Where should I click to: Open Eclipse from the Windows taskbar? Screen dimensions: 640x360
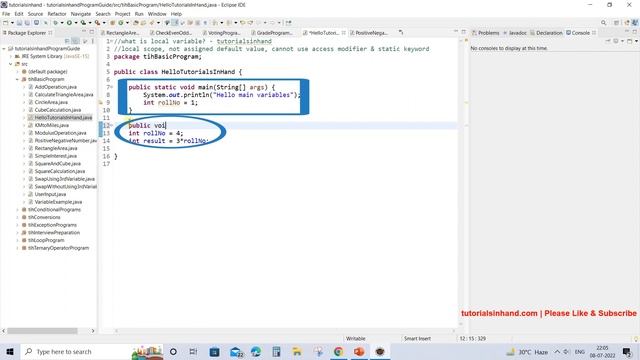click(380, 351)
